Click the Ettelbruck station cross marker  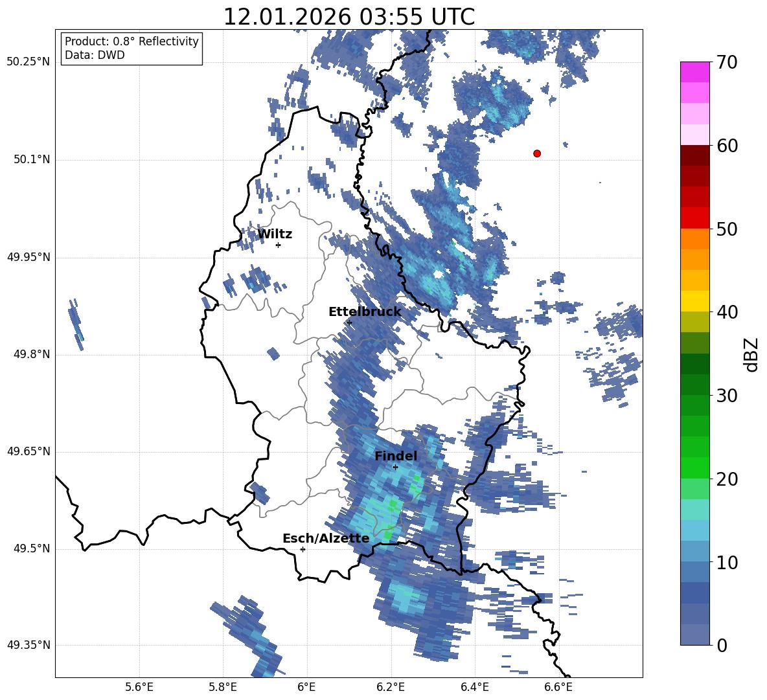[349, 322]
